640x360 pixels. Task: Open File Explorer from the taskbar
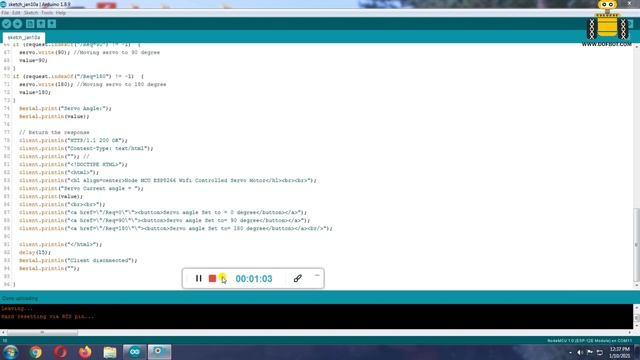pyautogui.click(x=110, y=352)
